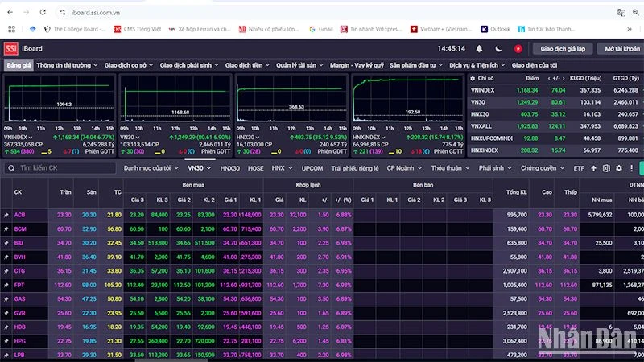Click the Vietnam flag language icon
The image size is (644, 362).
(x=518, y=48)
